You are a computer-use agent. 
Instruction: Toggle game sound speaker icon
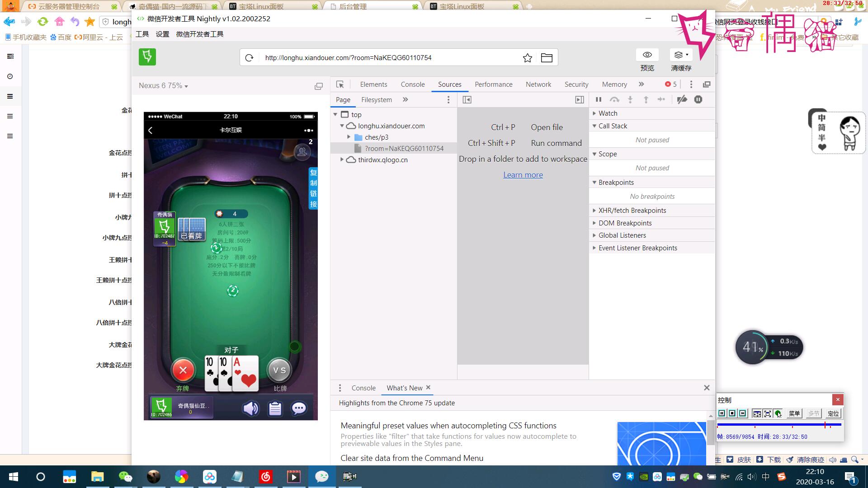point(250,408)
